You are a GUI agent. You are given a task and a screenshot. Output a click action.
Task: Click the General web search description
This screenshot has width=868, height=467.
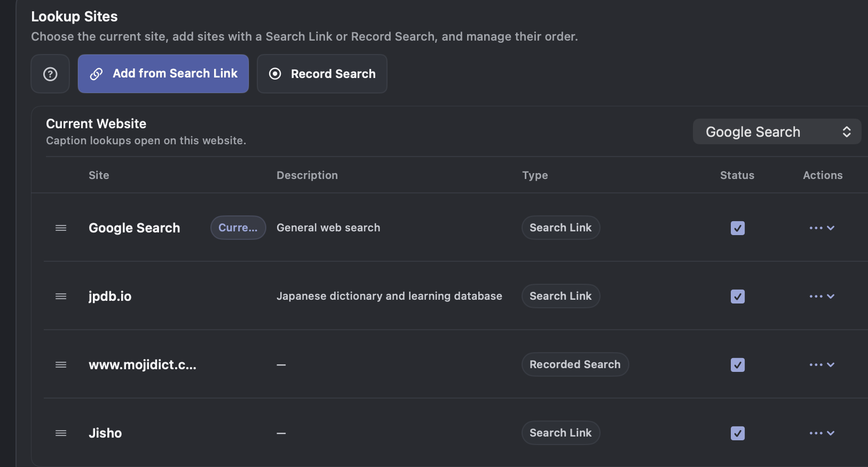(x=328, y=228)
